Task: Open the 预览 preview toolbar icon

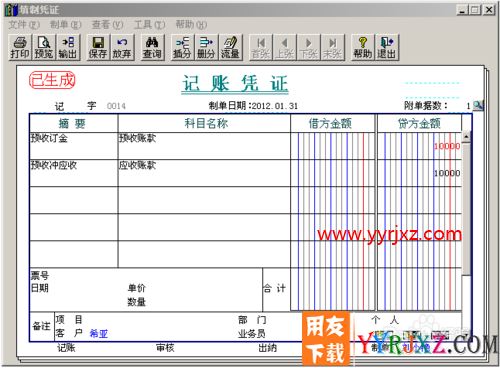Action: click(x=44, y=47)
